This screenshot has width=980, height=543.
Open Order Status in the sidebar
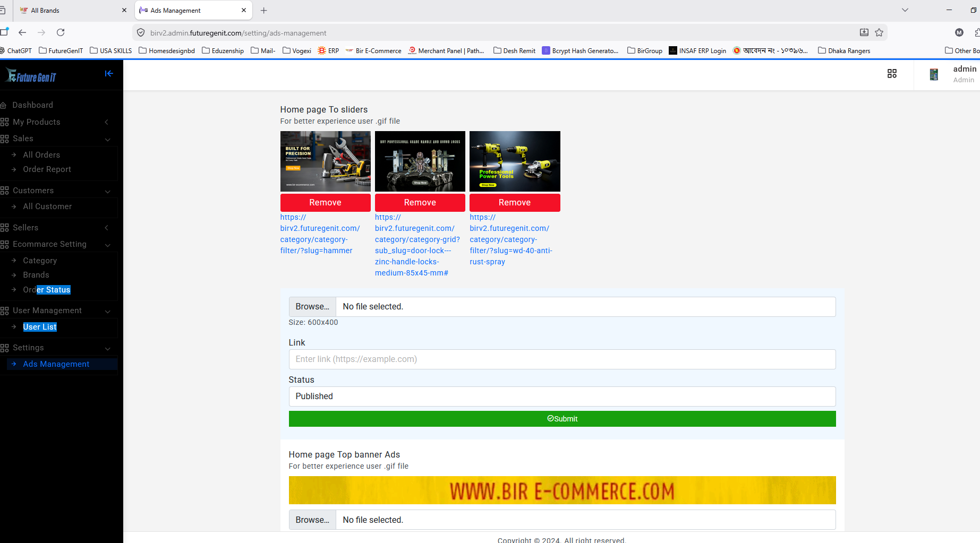pos(47,290)
